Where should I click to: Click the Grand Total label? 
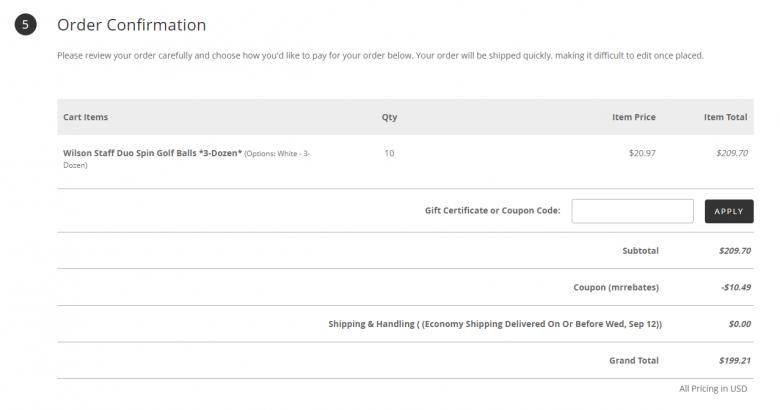click(634, 360)
